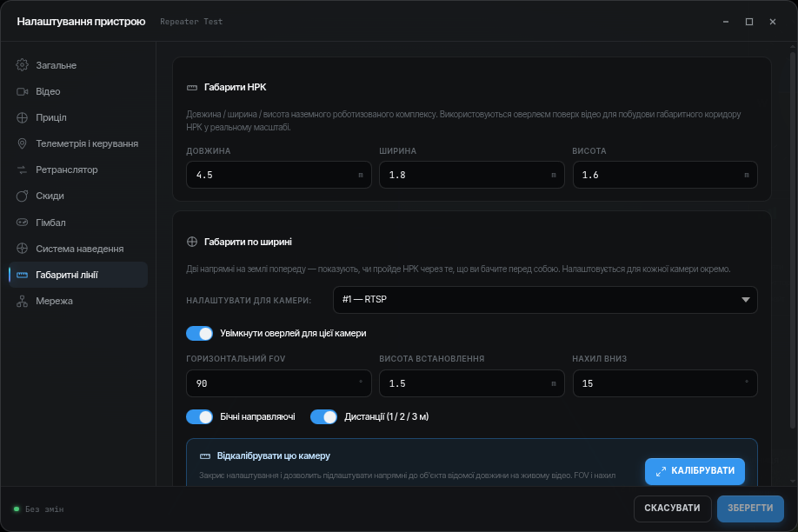This screenshot has height=532, width=798.
Task: Toggle the Дистанції (1/2/3 м) switch
Action: point(323,417)
